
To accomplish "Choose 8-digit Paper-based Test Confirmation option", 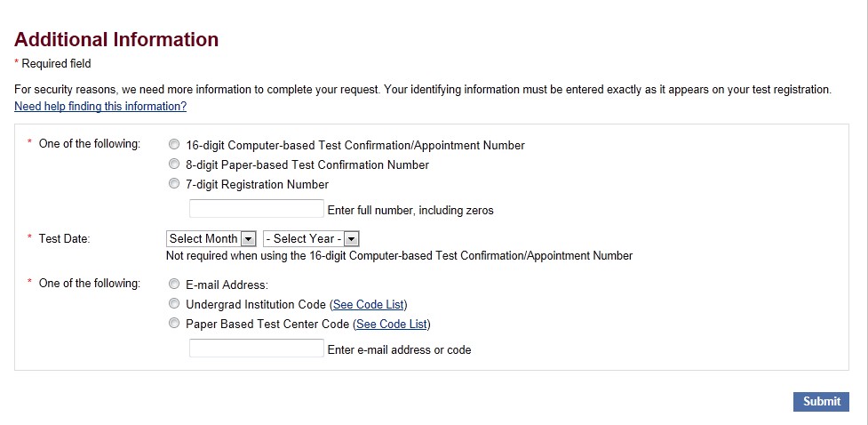I will point(174,164).
